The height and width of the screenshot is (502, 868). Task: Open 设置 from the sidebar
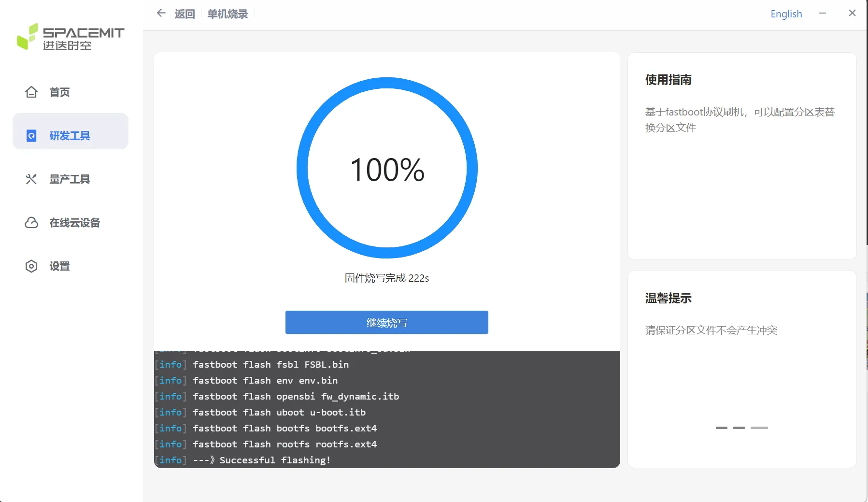coord(71,266)
